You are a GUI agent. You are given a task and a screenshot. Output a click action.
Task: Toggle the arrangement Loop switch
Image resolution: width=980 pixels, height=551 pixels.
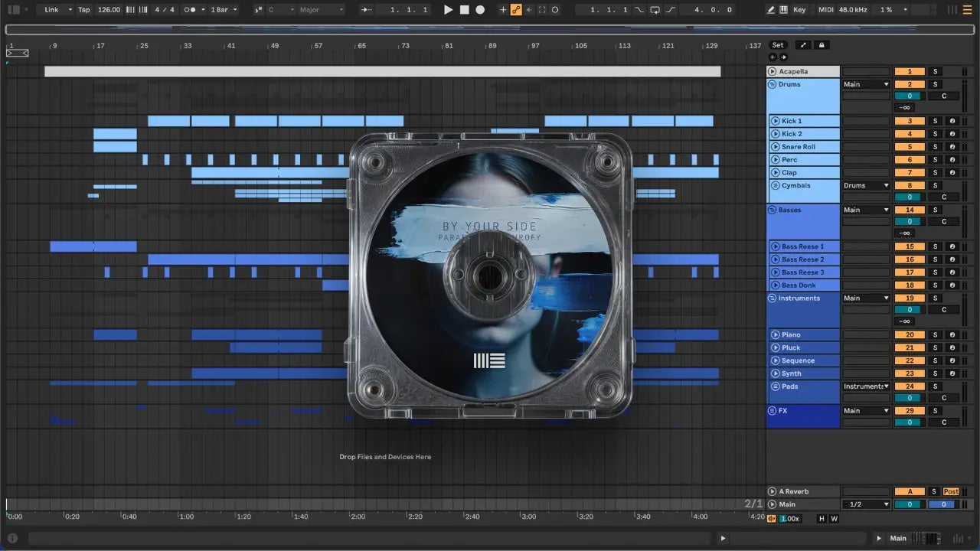coord(655,10)
